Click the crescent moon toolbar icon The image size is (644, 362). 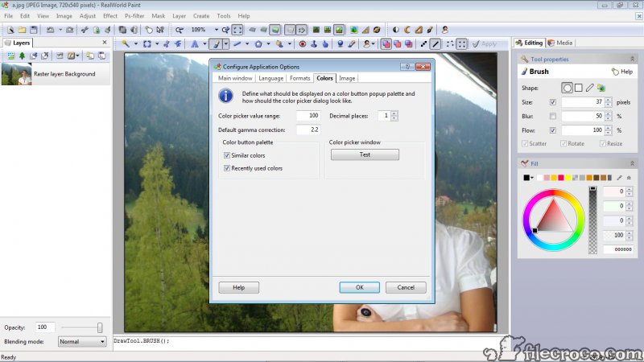407,30
